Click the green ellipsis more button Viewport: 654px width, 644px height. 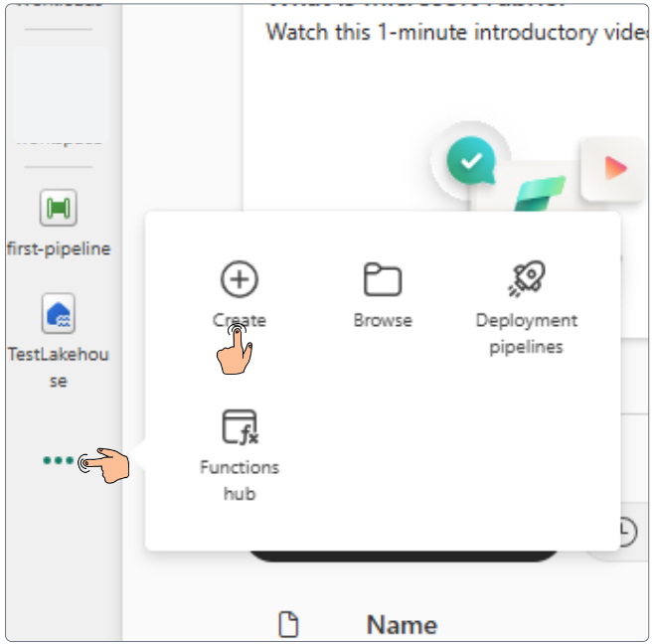click(58, 460)
